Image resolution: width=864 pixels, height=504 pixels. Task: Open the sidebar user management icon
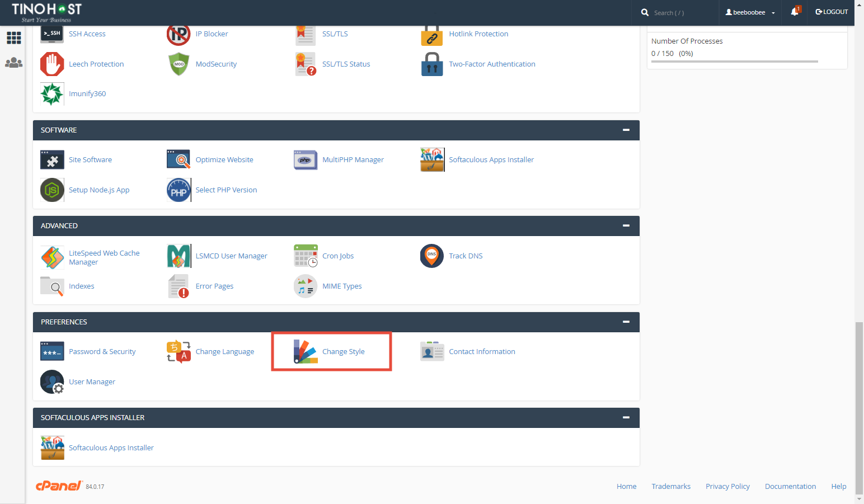(13, 63)
